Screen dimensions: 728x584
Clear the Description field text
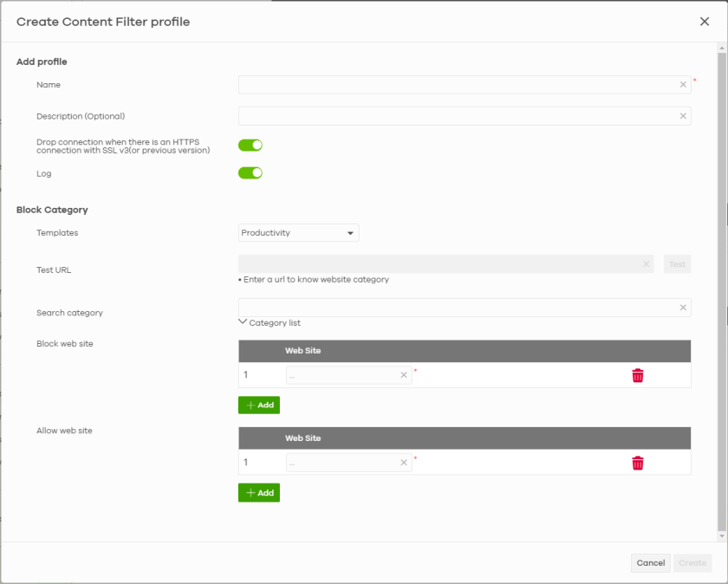tap(683, 116)
